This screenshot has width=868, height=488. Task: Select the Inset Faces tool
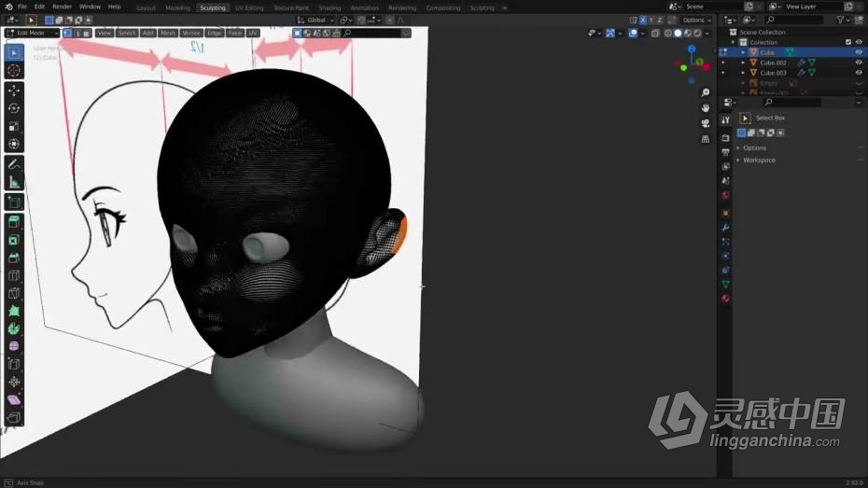14,240
